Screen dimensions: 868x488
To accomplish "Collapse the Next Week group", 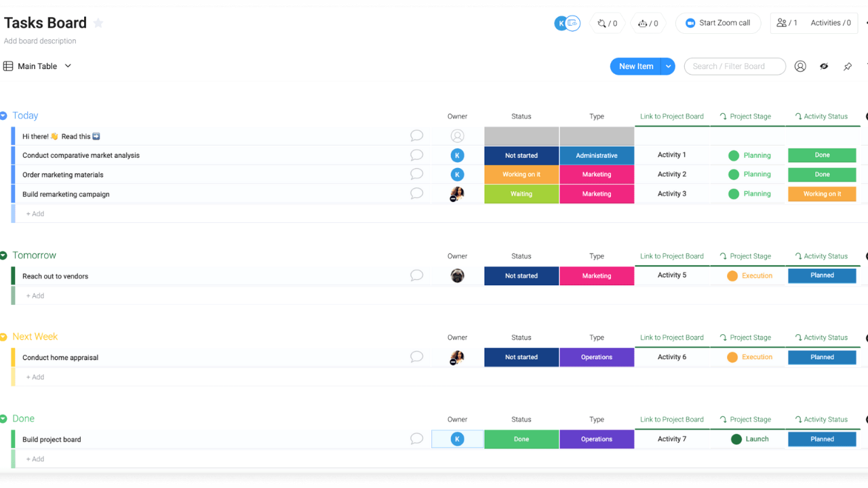I will coord(3,337).
